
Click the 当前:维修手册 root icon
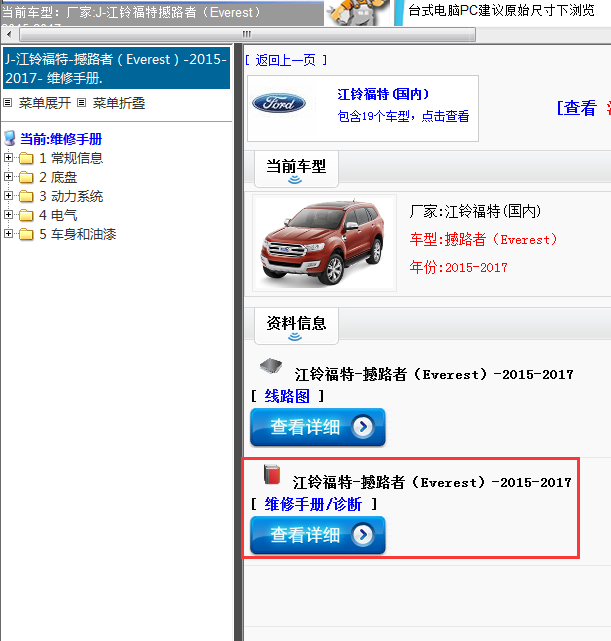(x=10, y=139)
